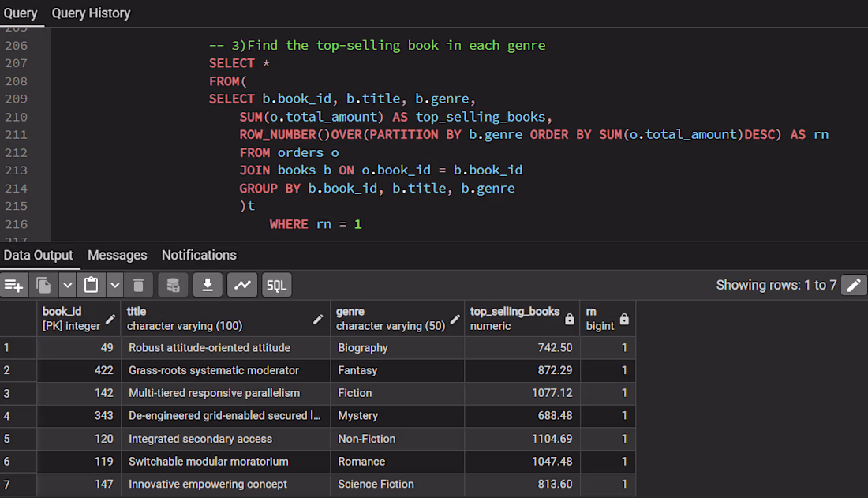Click the pencil icon in title header
The width and height of the screenshot is (868, 498).
click(318, 319)
